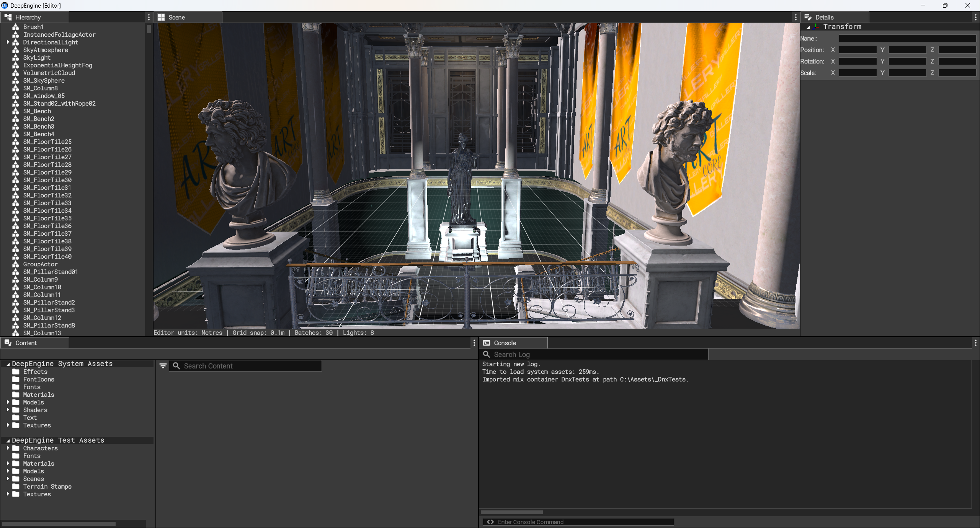The height and width of the screenshot is (528, 980).
Task: Select SM_FloorTile30 in Hierarchy
Action: tap(47, 180)
